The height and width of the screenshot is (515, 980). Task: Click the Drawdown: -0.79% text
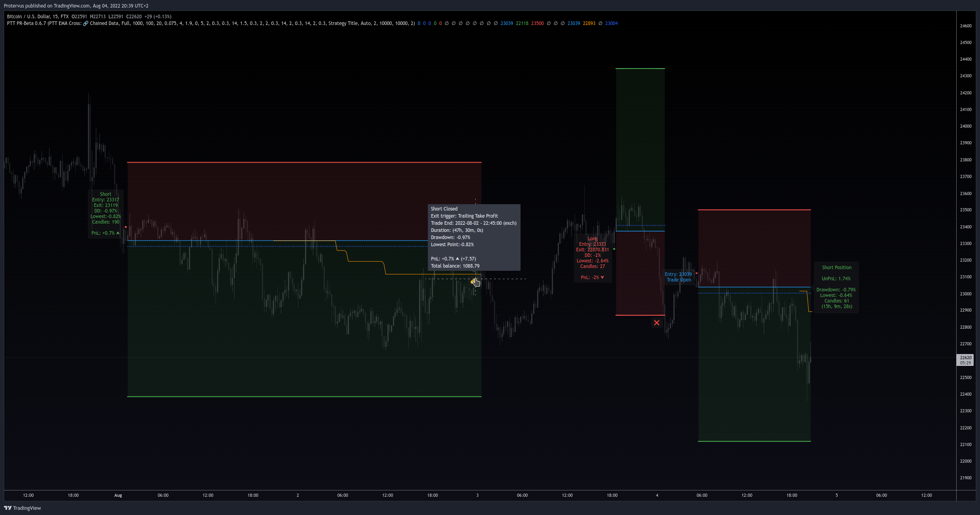point(836,290)
